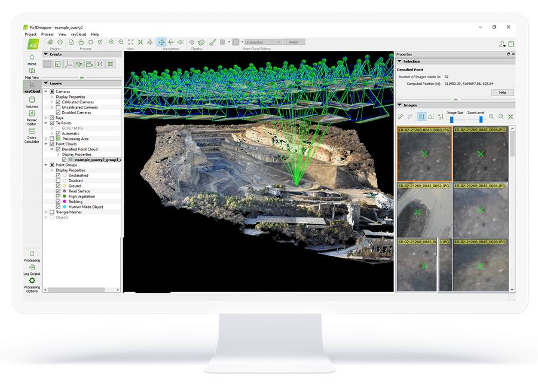Click the edit densified point cloud brush icon

pos(213,42)
